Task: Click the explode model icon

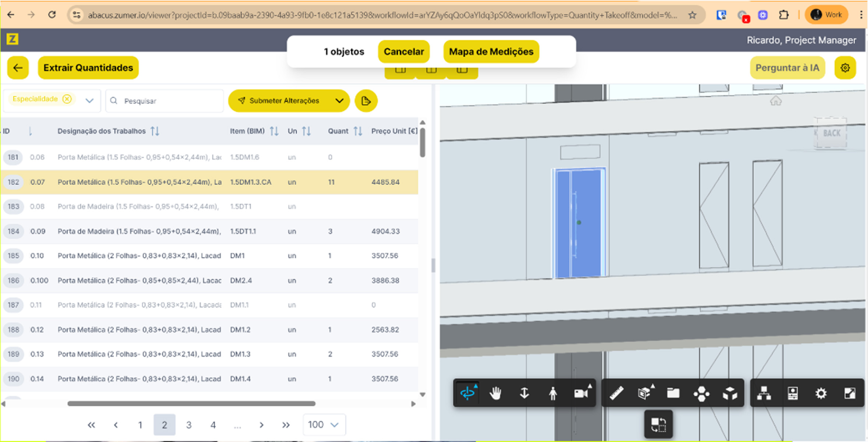Action: [730, 393]
